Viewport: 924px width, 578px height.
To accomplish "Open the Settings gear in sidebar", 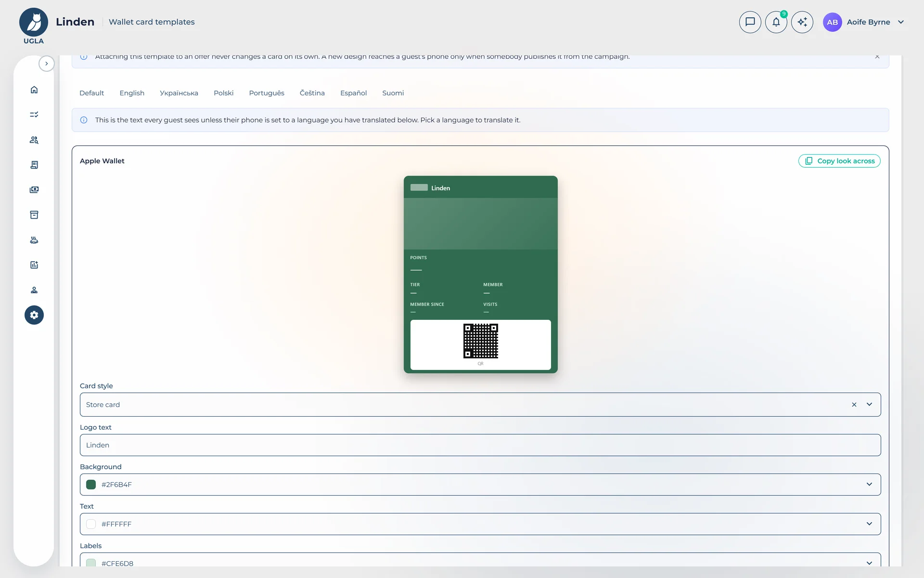I will coord(34,315).
